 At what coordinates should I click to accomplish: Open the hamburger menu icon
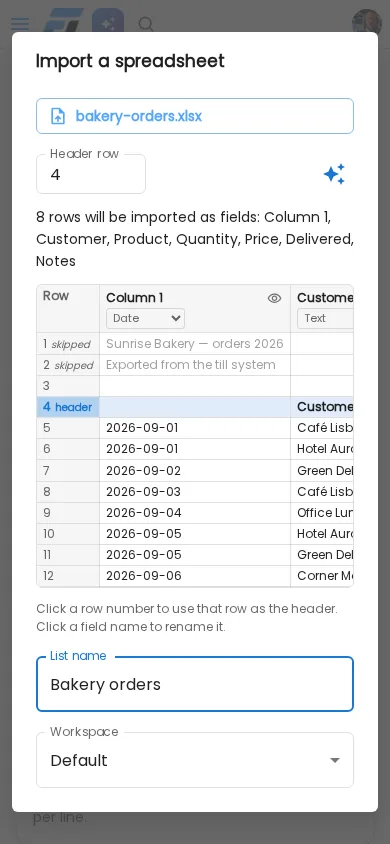pyautogui.click(x=20, y=24)
